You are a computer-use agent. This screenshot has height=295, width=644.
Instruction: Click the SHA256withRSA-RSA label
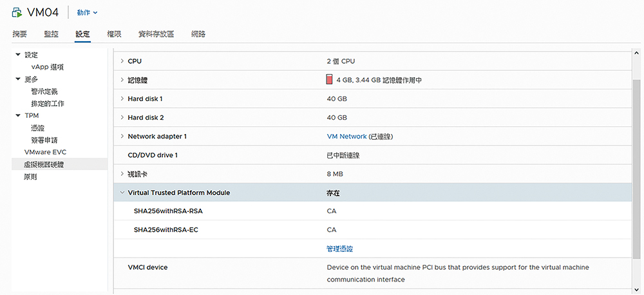[168, 211]
